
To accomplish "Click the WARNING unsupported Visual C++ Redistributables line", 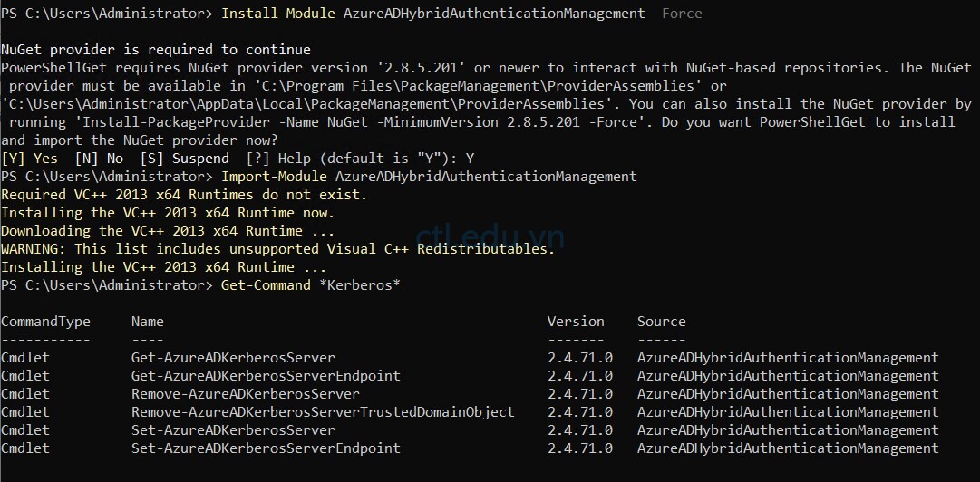I will [x=278, y=249].
